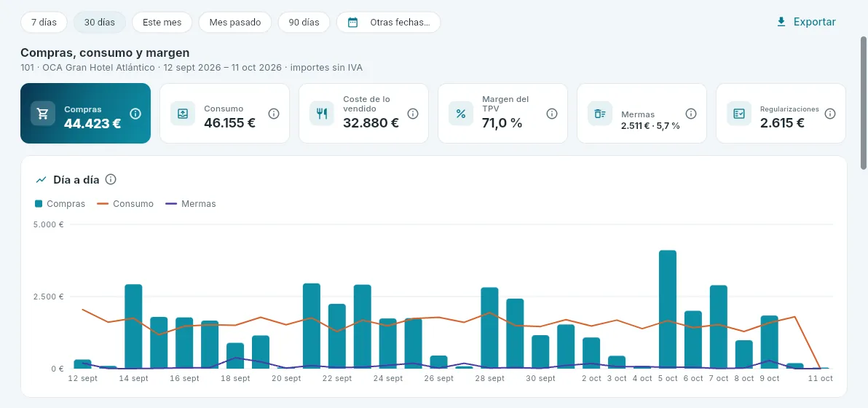Click the waste bin icon on Mermas card
The height and width of the screenshot is (408, 868).
(600, 114)
